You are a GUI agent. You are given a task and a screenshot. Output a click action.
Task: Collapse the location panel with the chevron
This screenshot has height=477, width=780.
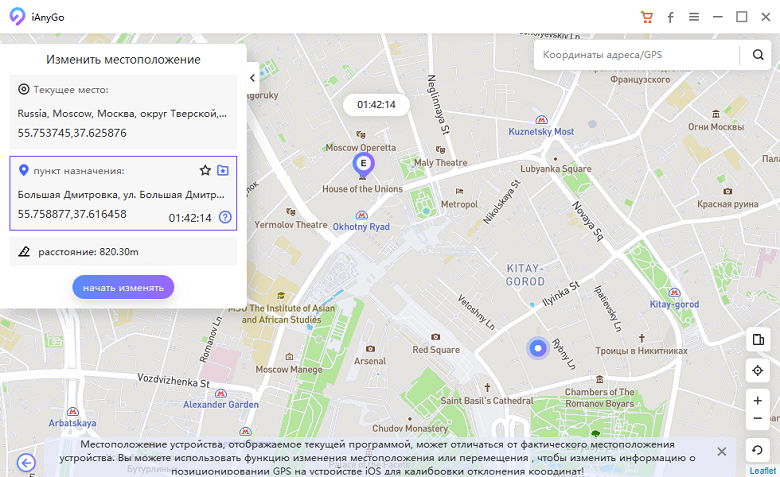click(252, 78)
